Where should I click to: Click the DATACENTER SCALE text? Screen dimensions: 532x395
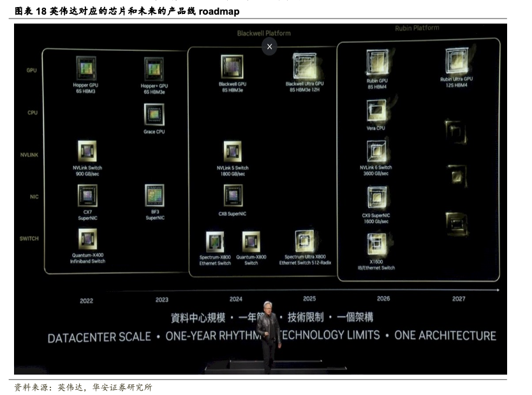point(100,338)
